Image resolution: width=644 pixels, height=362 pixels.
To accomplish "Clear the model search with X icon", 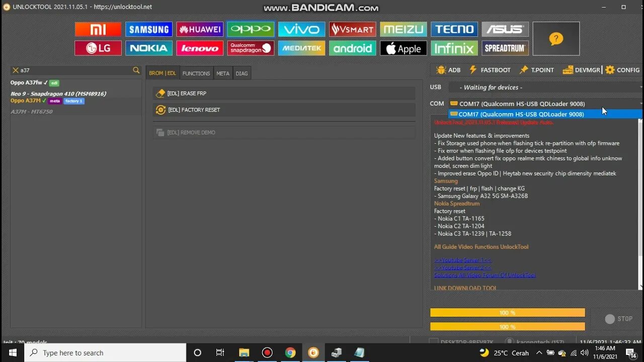I will [x=15, y=70].
